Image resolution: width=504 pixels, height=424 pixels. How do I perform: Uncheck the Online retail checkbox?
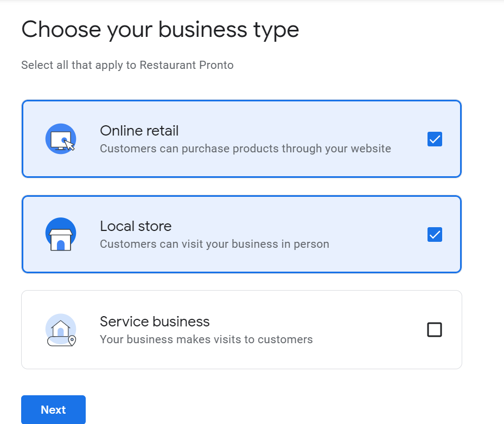pyautogui.click(x=434, y=139)
